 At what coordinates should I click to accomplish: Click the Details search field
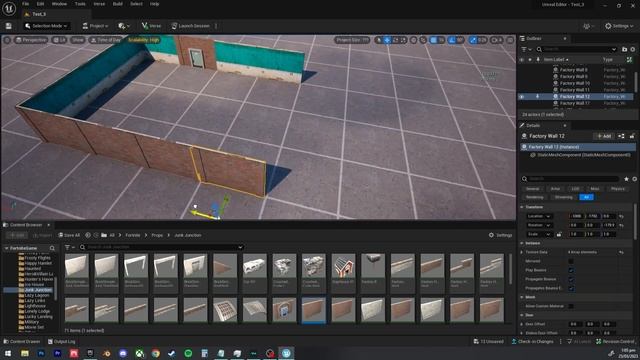[x=573, y=179]
